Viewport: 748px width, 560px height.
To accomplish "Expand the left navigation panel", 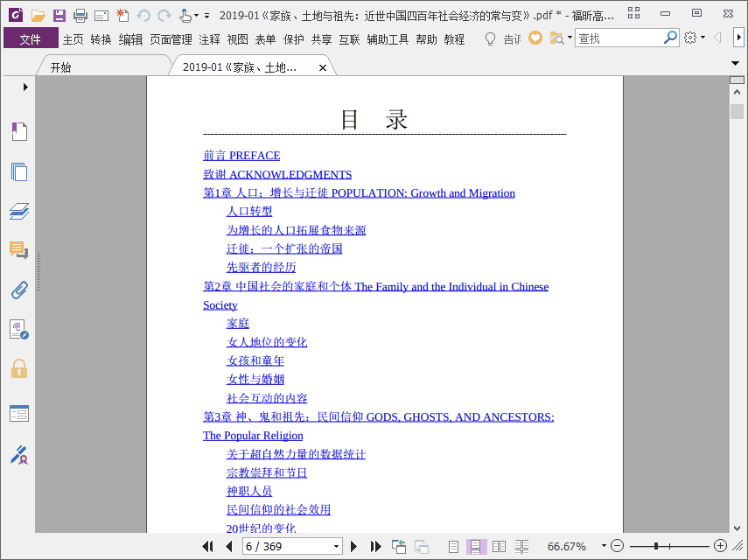I will pos(25,87).
